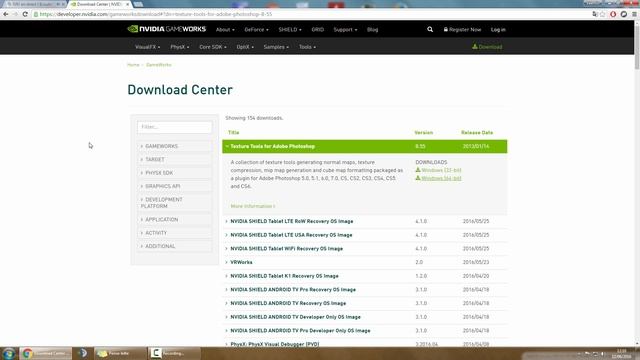
Task: Open Tools dropdown menu
Action: tap(307, 47)
